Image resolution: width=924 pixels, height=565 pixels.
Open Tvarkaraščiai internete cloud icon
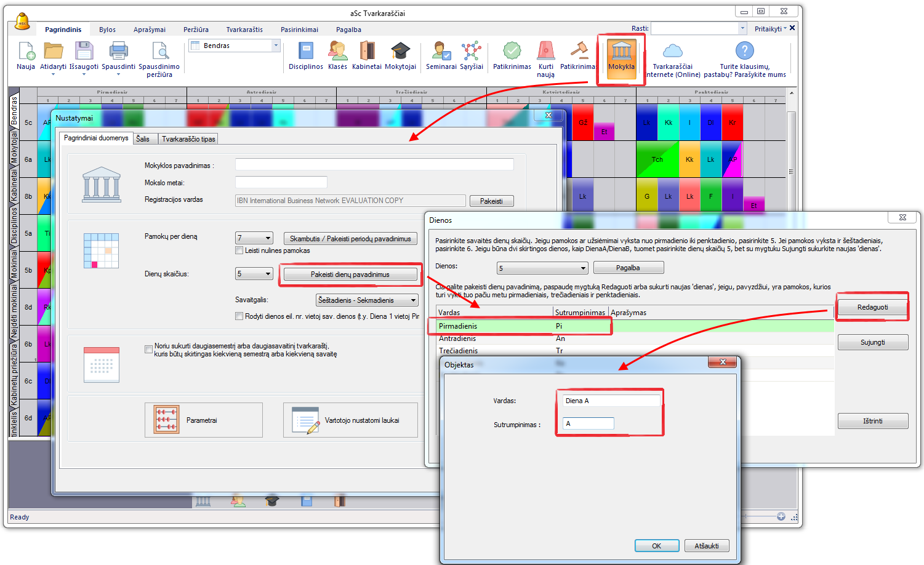pos(672,52)
